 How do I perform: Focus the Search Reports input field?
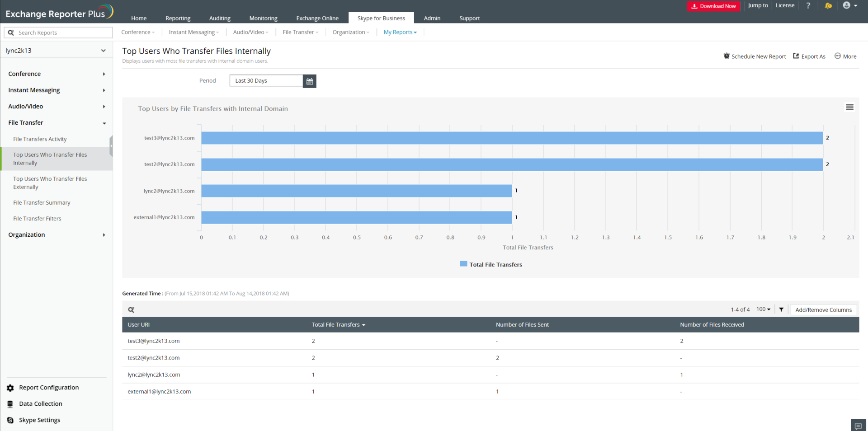point(58,33)
